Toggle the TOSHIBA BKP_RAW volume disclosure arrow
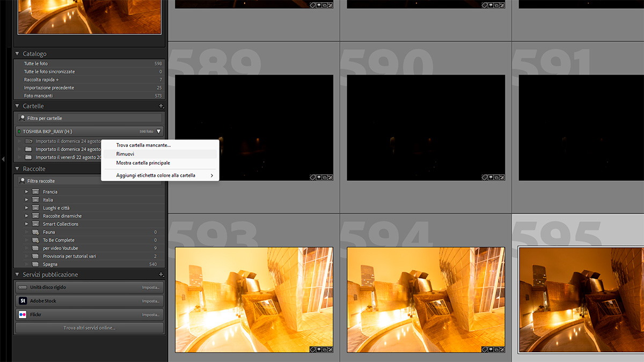Image resolution: width=644 pixels, height=362 pixels. pos(158,131)
